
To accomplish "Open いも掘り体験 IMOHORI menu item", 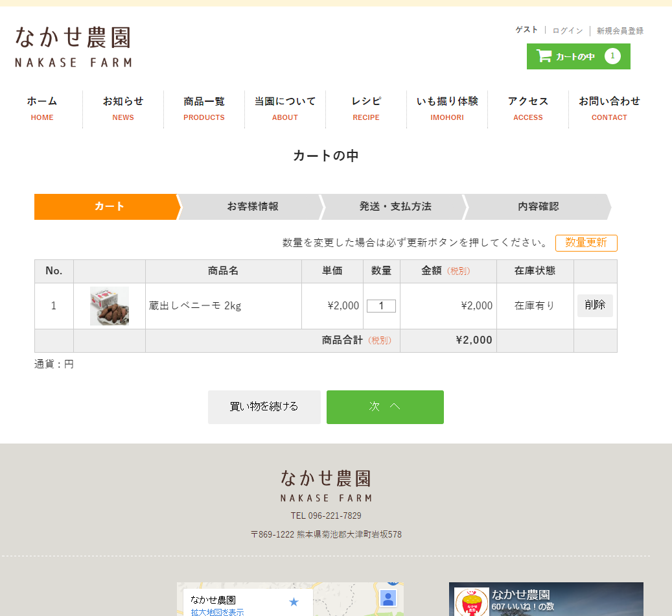I will pos(447,109).
